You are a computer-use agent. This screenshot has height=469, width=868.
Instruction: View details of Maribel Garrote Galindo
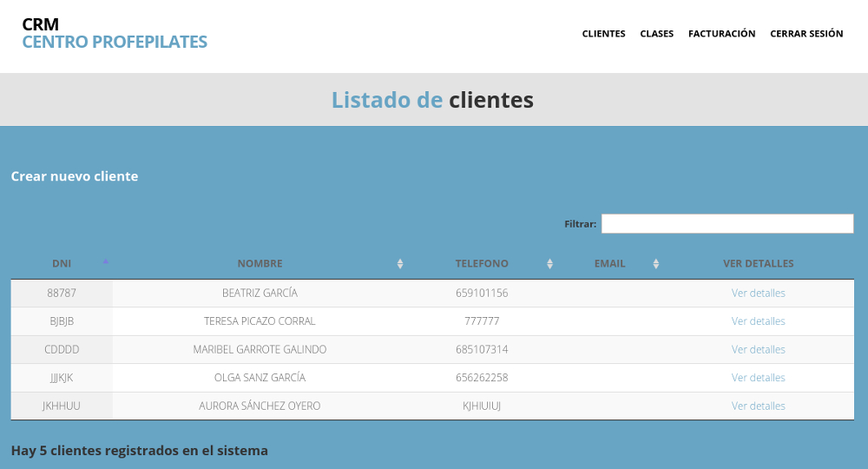pyautogui.click(x=758, y=350)
